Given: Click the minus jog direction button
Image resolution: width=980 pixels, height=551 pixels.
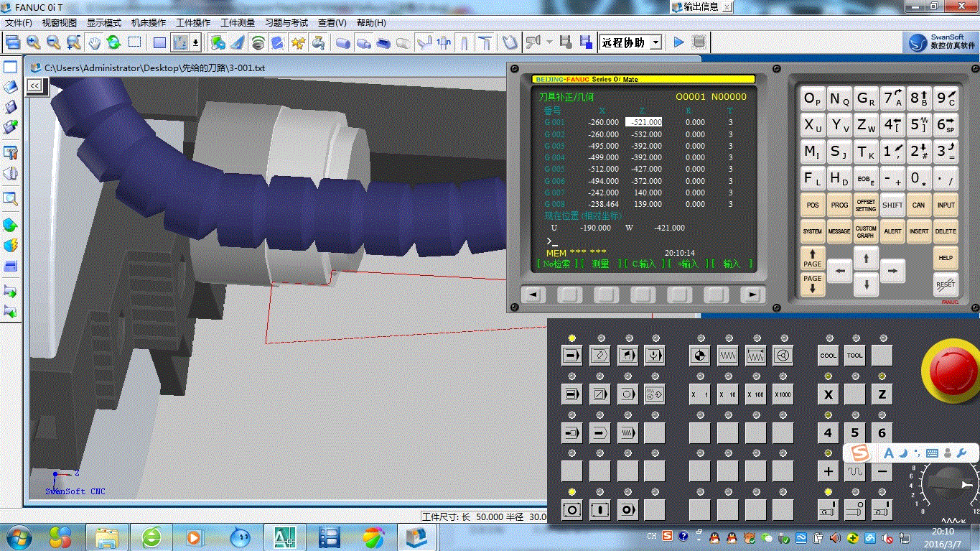Looking at the screenshot, I should 882,472.
